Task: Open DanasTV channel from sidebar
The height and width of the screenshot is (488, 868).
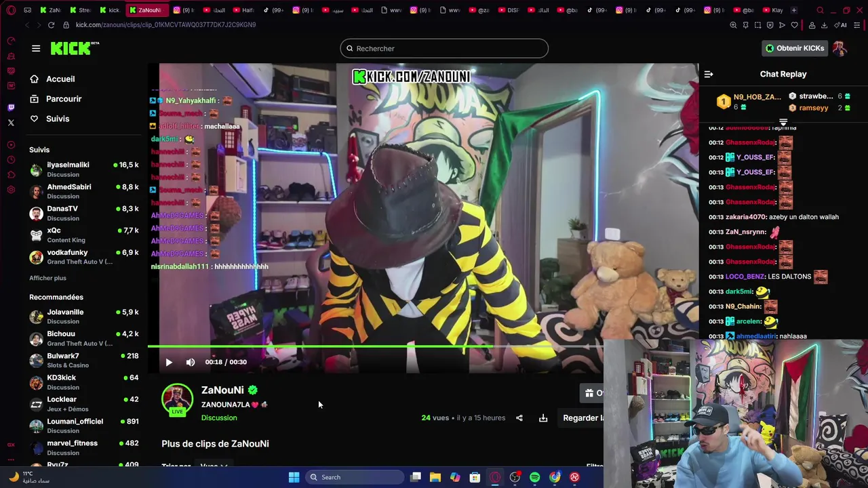Action: tap(84, 213)
